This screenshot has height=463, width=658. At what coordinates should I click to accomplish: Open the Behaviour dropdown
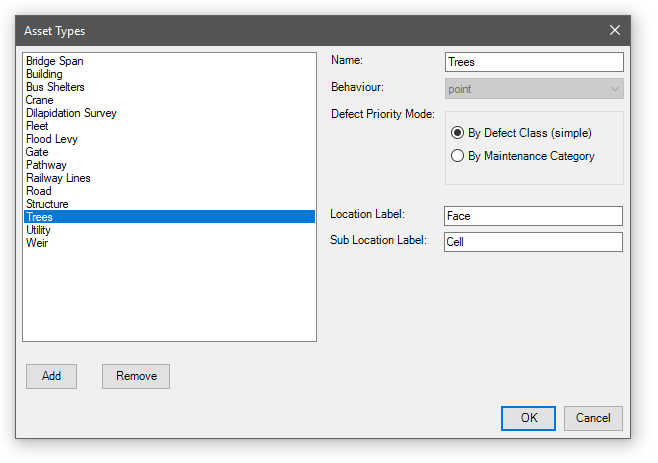point(534,89)
